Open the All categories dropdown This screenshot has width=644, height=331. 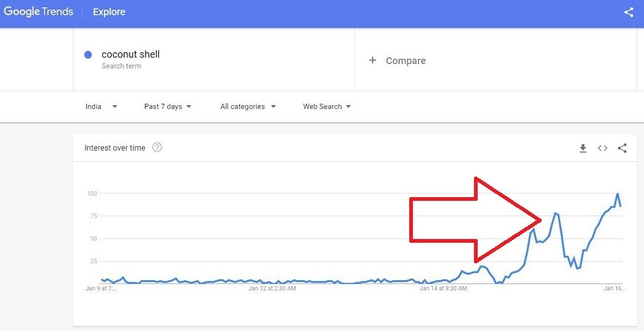click(247, 107)
